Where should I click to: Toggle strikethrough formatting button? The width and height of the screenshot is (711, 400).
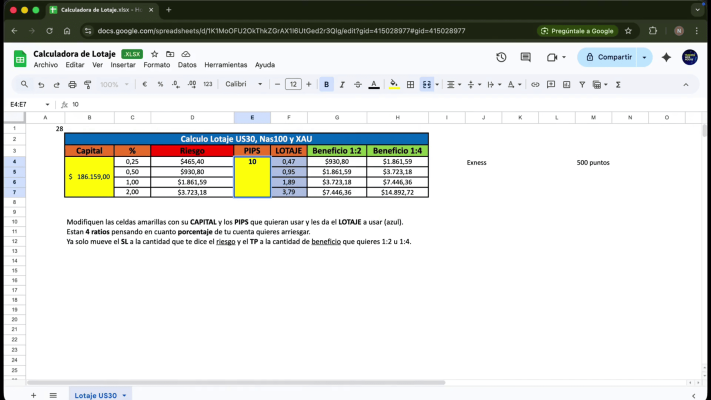tap(358, 84)
